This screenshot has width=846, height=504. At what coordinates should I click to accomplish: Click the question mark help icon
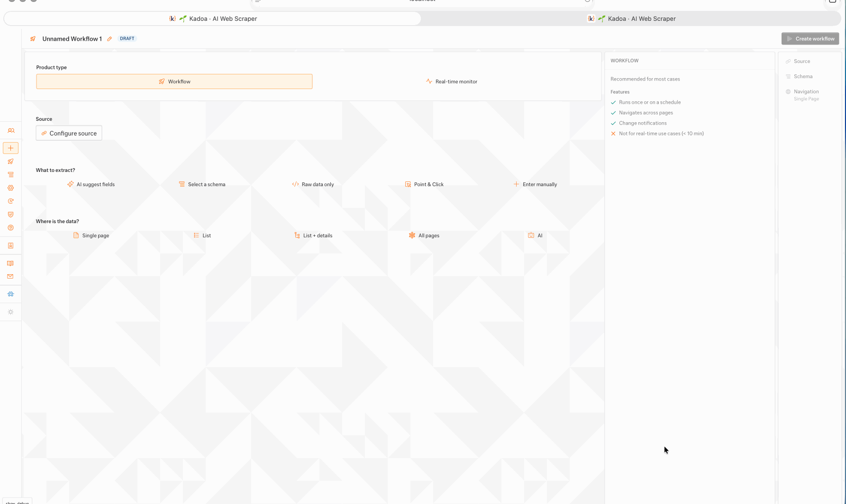coord(10,228)
